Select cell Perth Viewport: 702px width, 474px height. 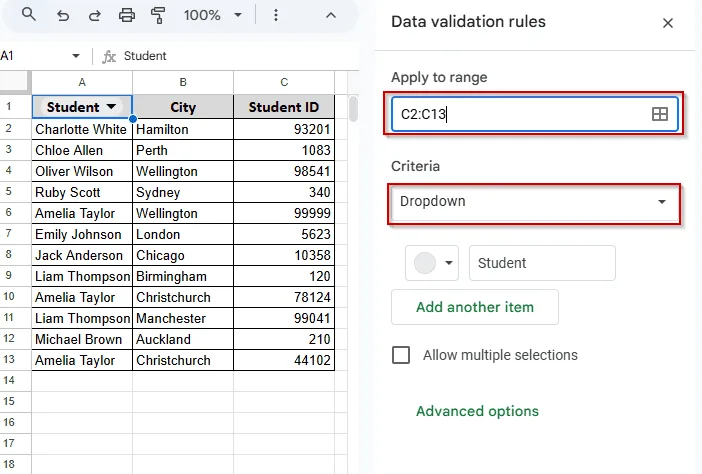click(183, 150)
